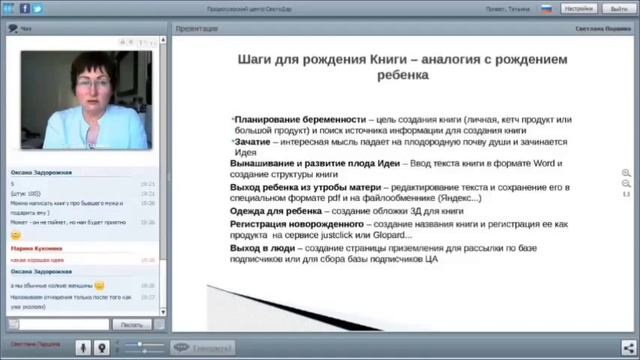Click the presenter webcam video
Viewport: 640px width, 360px height.
(x=86, y=100)
